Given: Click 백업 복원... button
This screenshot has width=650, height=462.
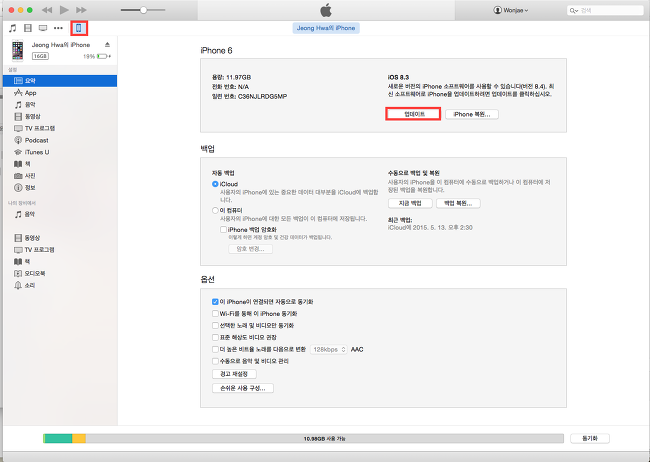Looking at the screenshot, I should tap(458, 203).
